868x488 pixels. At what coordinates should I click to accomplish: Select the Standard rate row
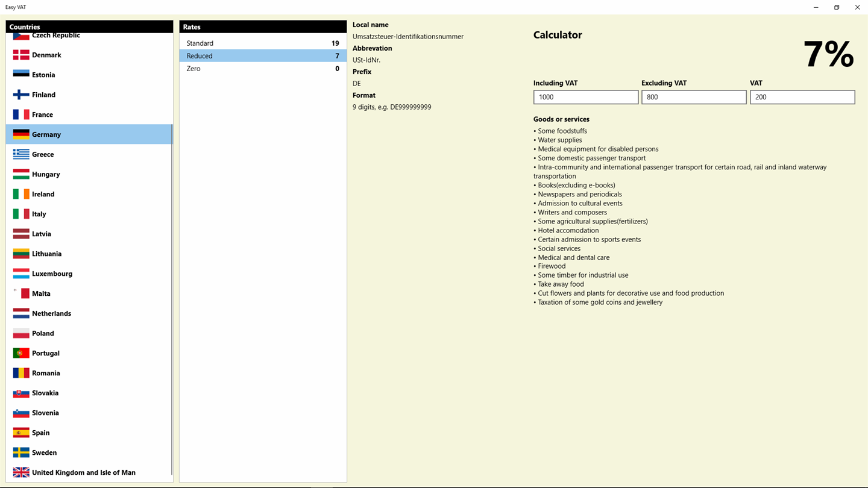tap(263, 43)
